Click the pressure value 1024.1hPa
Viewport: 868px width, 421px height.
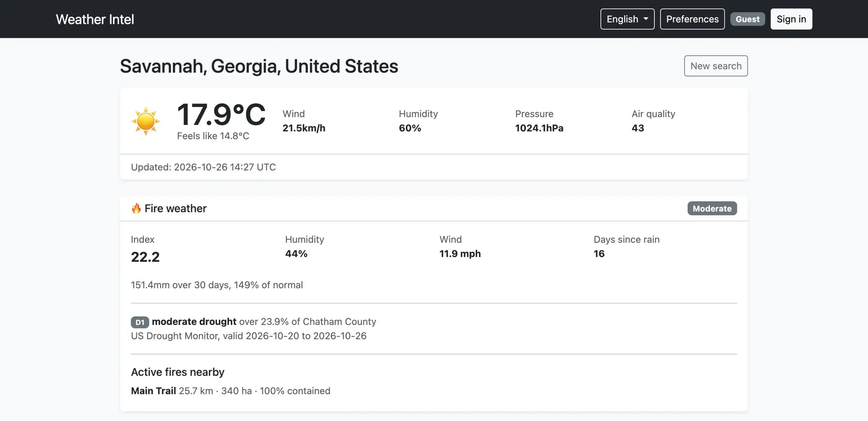click(x=539, y=128)
